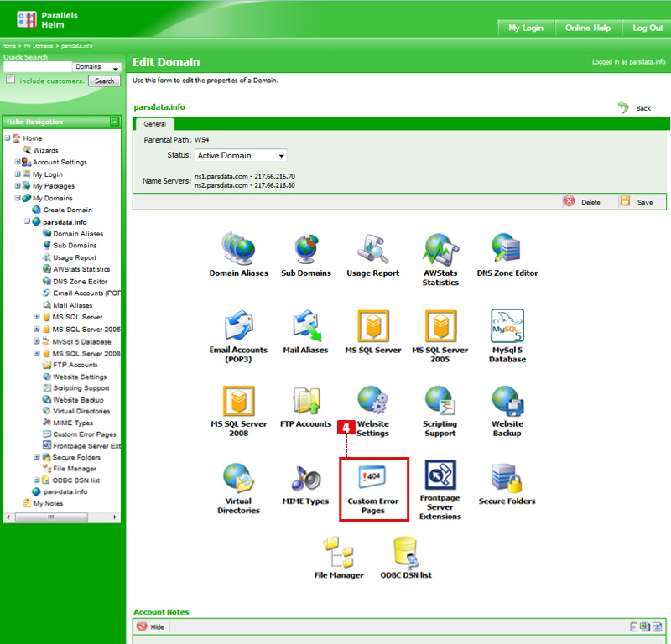Screen dimensions: 671x644
Task: Click the My Domains breadcrumb link
Action: pos(38,46)
